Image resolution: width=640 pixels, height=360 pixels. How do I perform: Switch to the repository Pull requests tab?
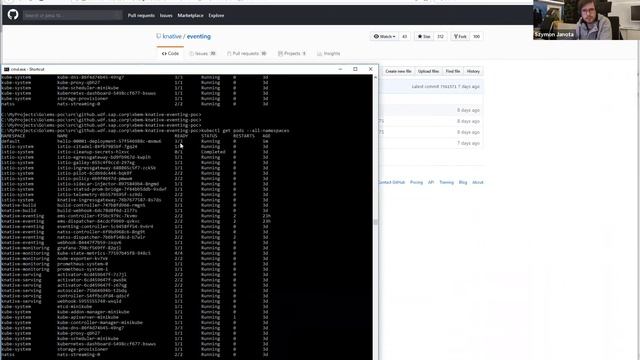coord(247,53)
